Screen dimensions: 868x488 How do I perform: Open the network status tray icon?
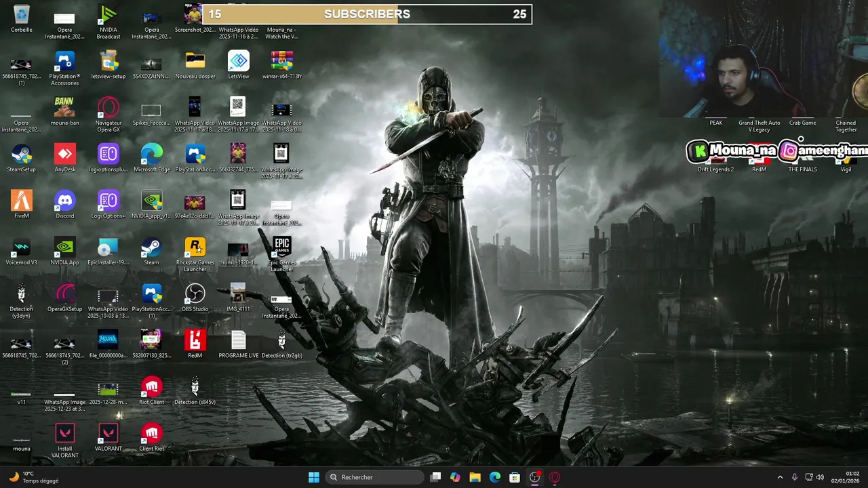809,477
